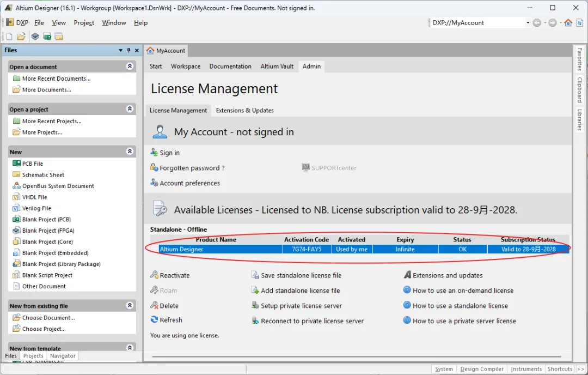Pin the Files panel with pushpin icon
This screenshot has height=375, width=588.
pos(128,50)
